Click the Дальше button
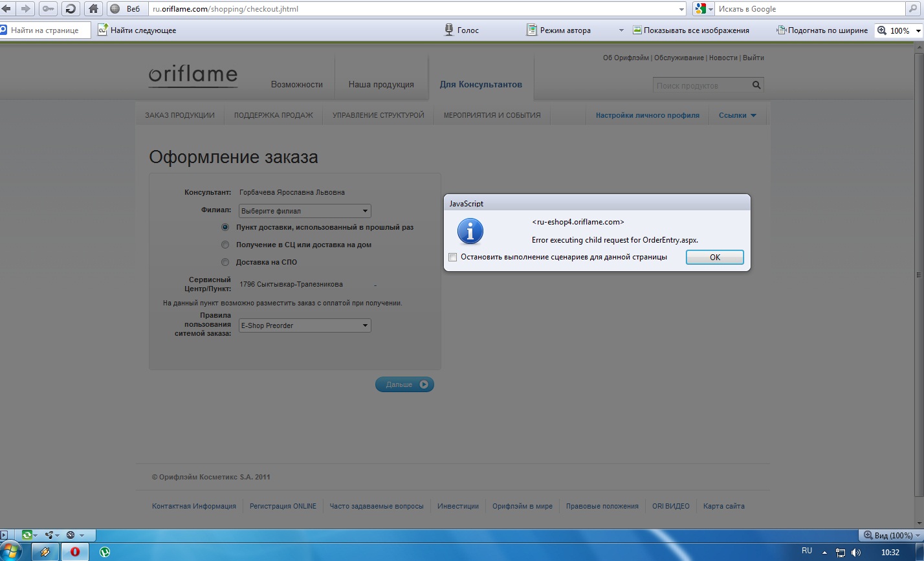This screenshot has height=561, width=924. click(x=404, y=384)
